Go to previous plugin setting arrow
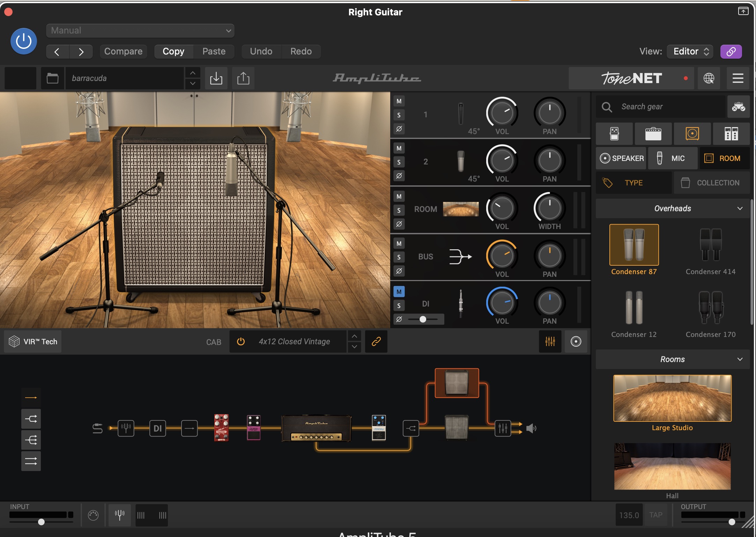Viewport: 756px width, 537px height. (57, 52)
